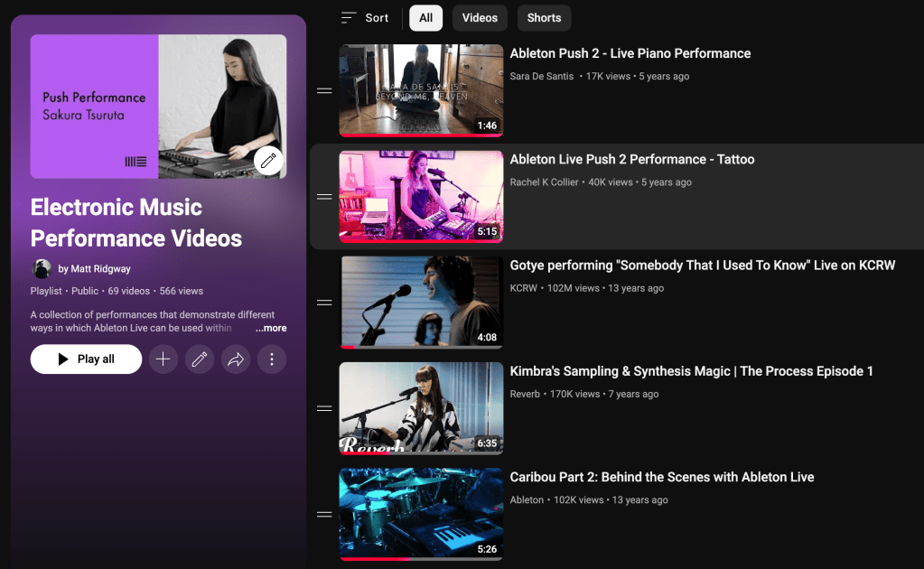924x569 pixels.
Task: Expand playlist description with ...more
Action: [271, 329]
